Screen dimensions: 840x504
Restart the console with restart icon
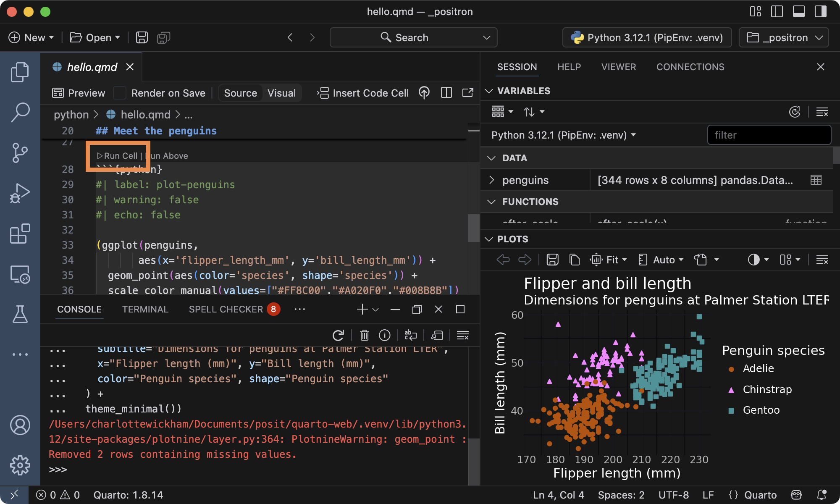coord(338,335)
